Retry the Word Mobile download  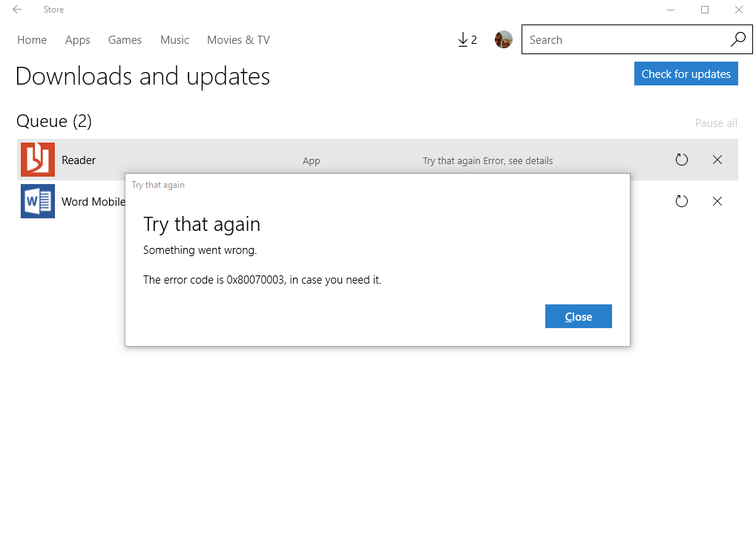[681, 201]
